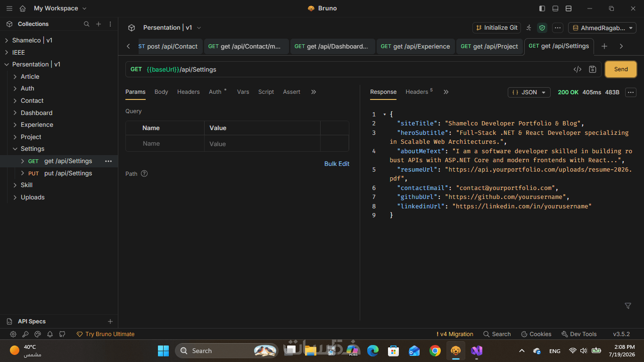Generate code with the code icon

578,69
